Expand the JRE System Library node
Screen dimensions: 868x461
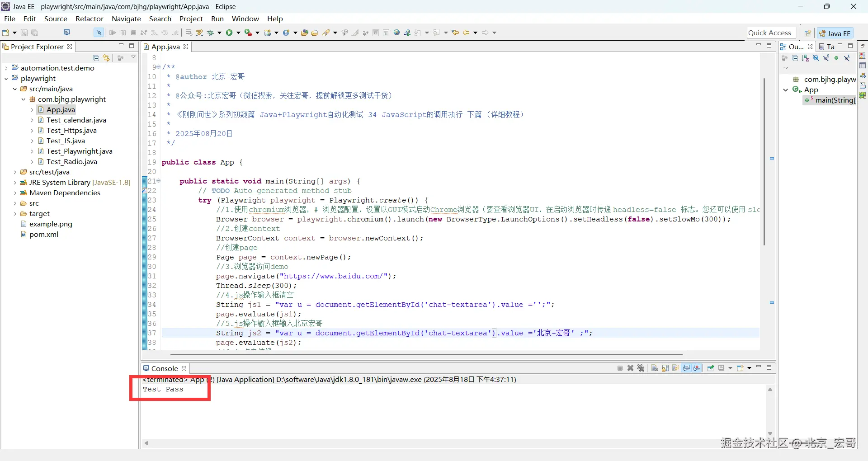(15, 183)
